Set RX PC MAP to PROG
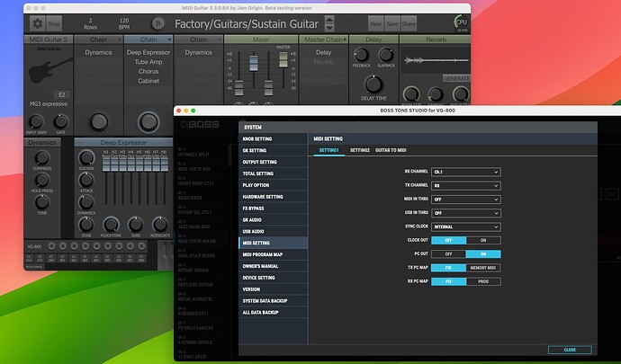This screenshot has height=364, width=621. (x=483, y=281)
